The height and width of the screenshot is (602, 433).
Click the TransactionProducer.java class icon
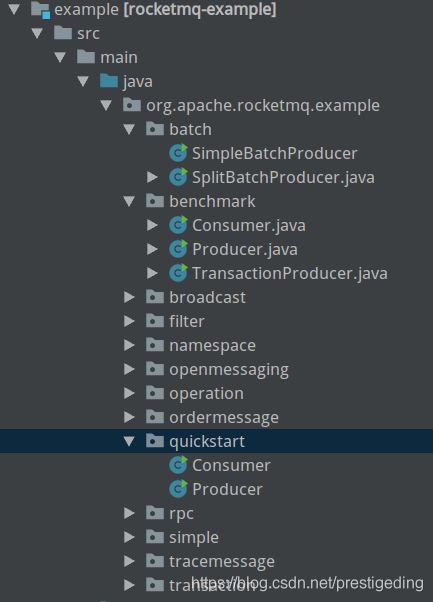click(x=178, y=273)
